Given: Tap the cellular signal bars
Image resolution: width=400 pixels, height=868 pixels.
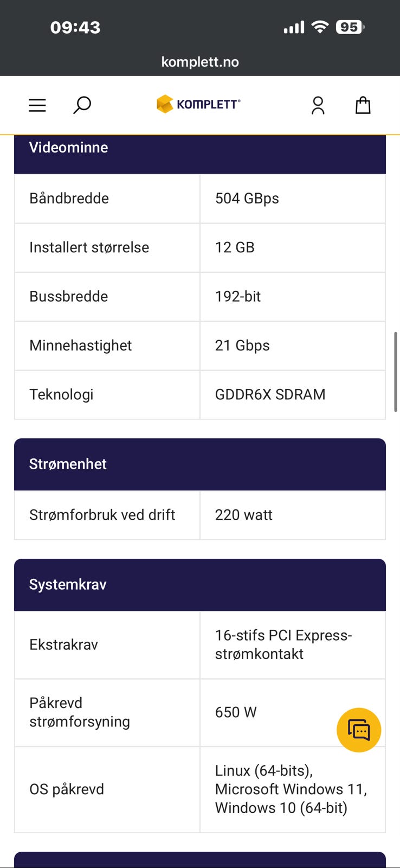Looking at the screenshot, I should 294,27.
